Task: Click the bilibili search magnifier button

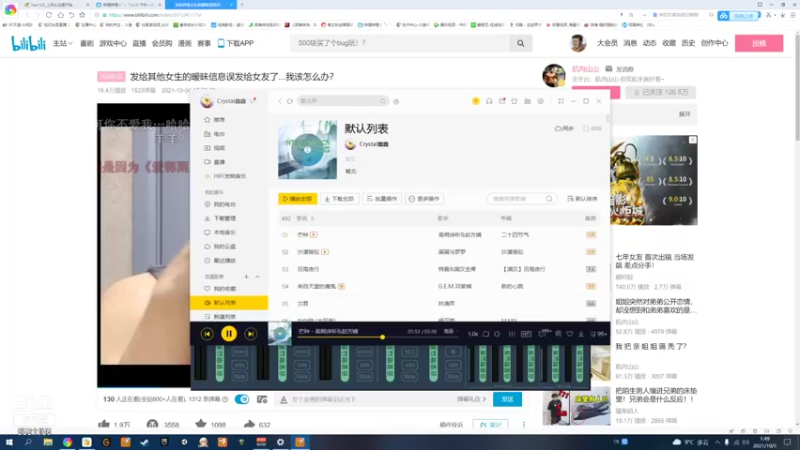Action: [x=520, y=43]
